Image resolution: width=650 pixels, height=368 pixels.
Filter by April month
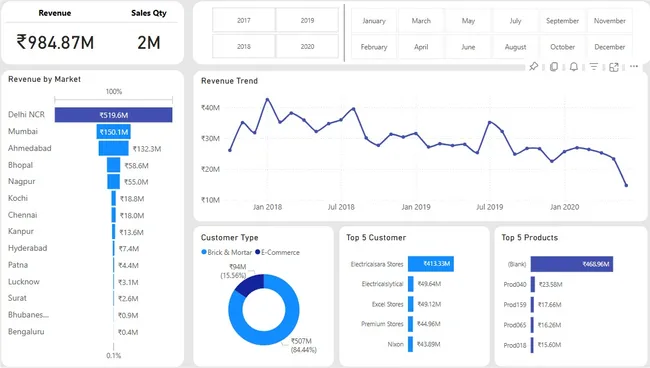coord(421,47)
